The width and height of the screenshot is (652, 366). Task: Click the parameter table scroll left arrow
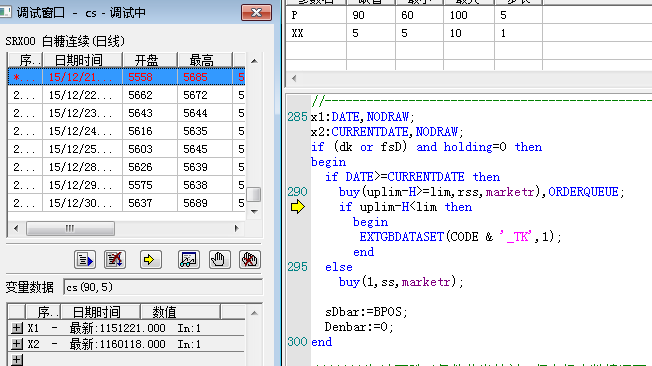(294, 78)
